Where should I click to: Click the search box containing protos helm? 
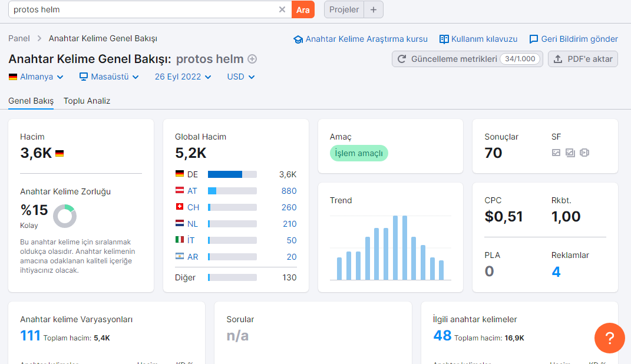(143, 9)
